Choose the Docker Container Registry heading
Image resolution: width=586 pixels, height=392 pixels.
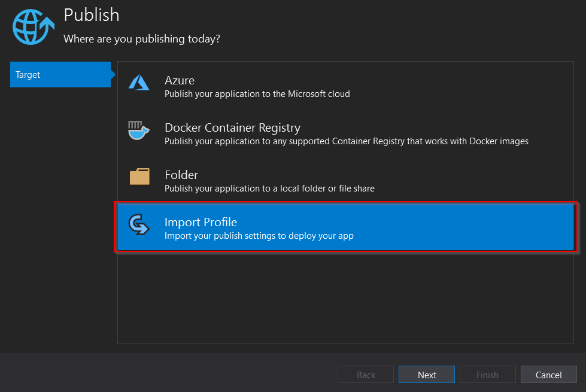[x=232, y=128]
